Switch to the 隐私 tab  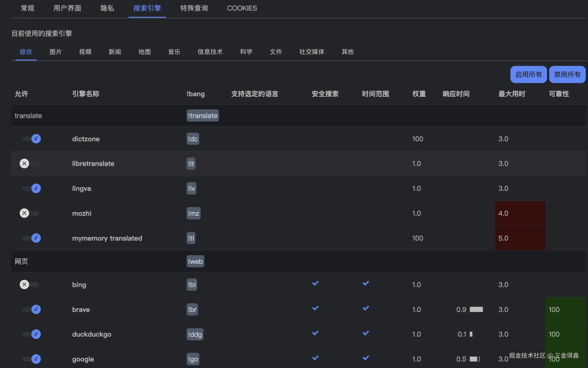107,8
